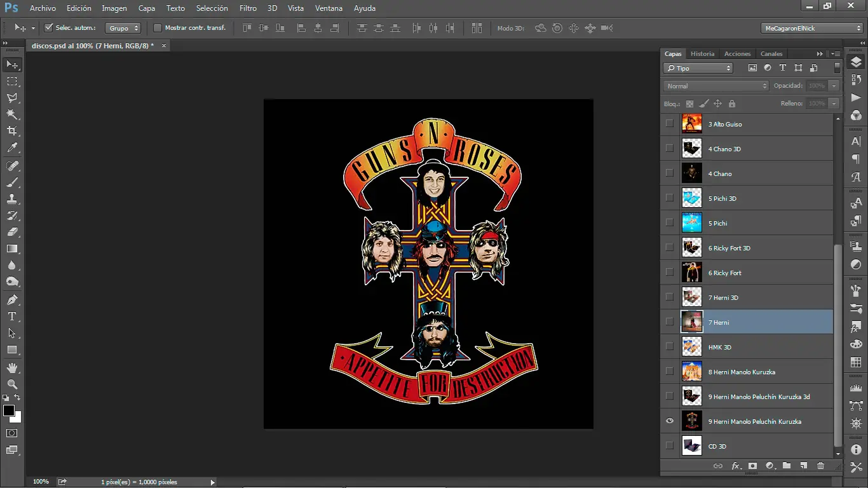
Task: Toggle Selec. autom. checkbox
Action: pos(49,28)
